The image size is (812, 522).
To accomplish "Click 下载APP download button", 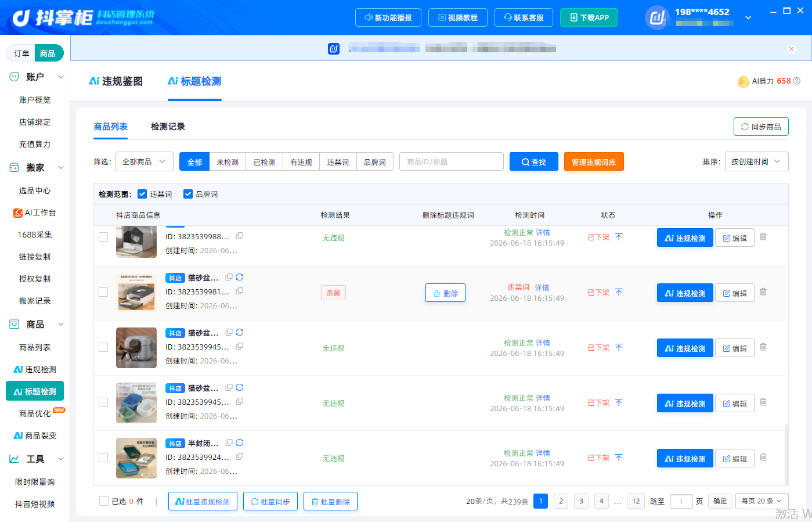I will [589, 17].
